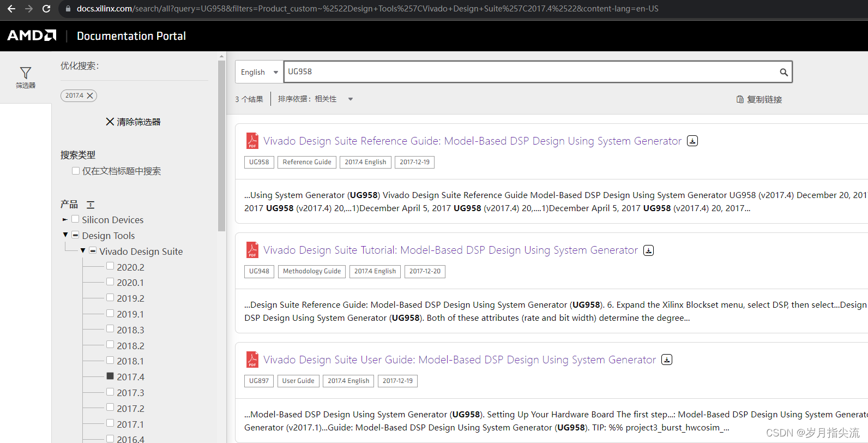Screen dimensions: 868x443
Task: Click PDF icon of Tutorial result
Action: [252, 250]
